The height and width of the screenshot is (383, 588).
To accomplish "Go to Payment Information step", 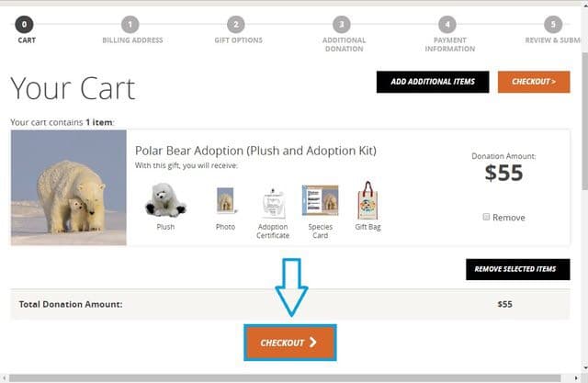I will [x=449, y=34].
